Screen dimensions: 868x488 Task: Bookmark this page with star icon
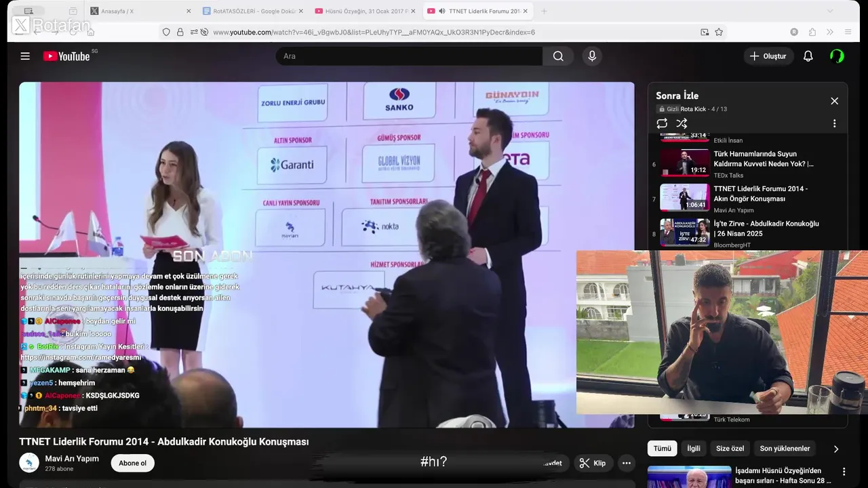[x=719, y=32]
